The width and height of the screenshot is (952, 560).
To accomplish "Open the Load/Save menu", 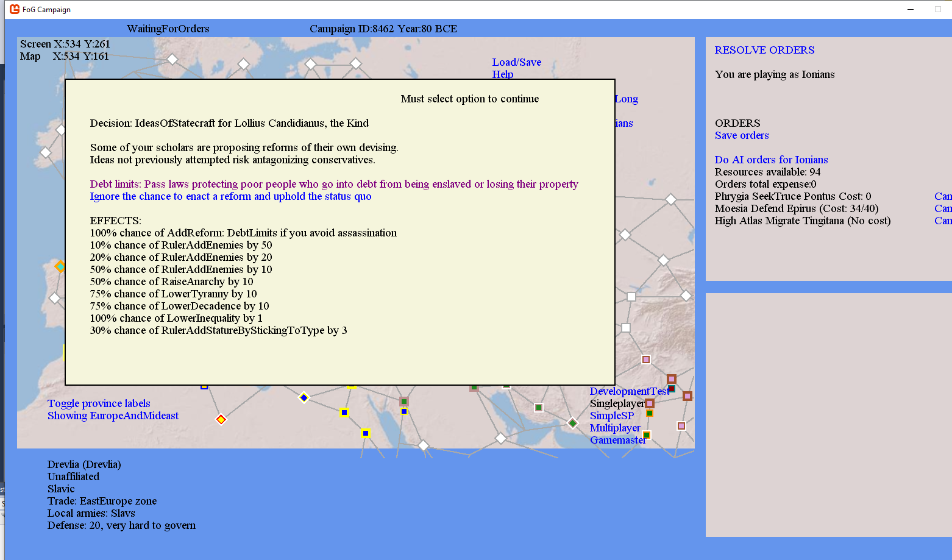I will [x=516, y=62].
